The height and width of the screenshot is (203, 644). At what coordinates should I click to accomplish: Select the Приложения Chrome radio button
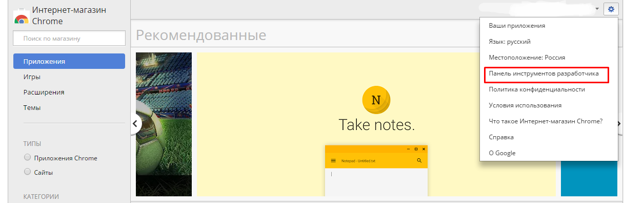pyautogui.click(x=28, y=157)
